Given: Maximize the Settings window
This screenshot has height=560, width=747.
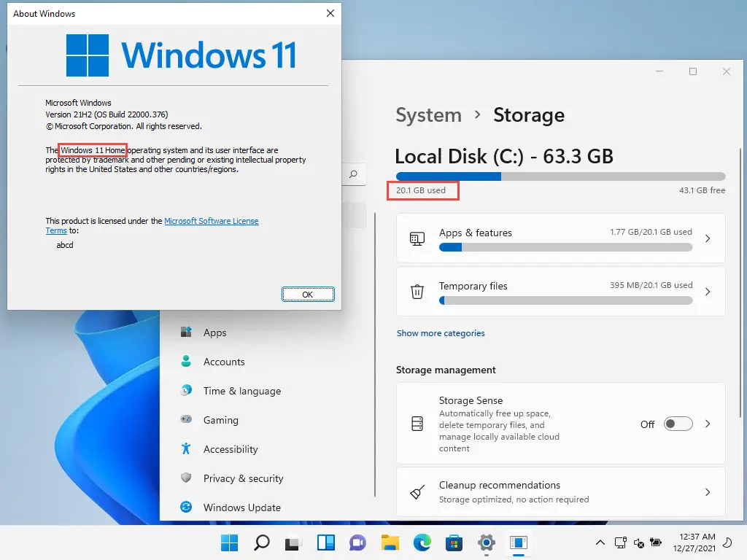Looking at the screenshot, I should tap(693, 71).
